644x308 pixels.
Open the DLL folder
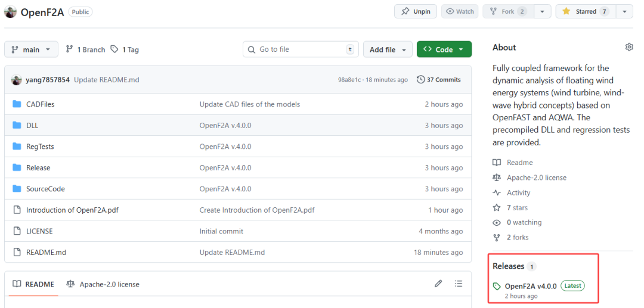32,126
